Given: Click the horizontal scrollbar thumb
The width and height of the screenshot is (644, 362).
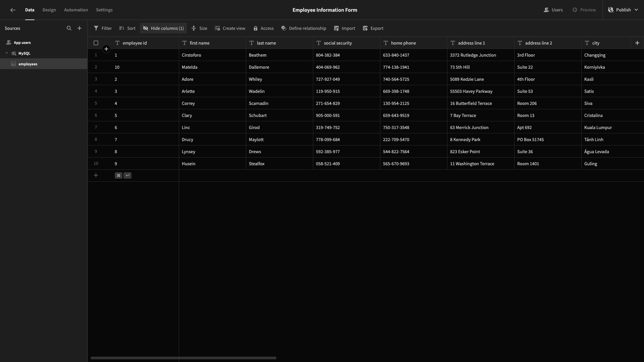Looking at the screenshot, I should click(183, 358).
